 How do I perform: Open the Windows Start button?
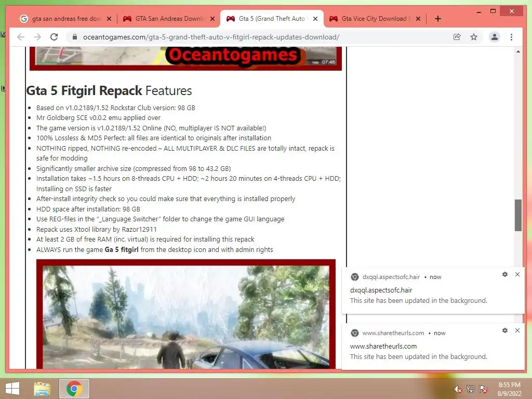(12, 389)
